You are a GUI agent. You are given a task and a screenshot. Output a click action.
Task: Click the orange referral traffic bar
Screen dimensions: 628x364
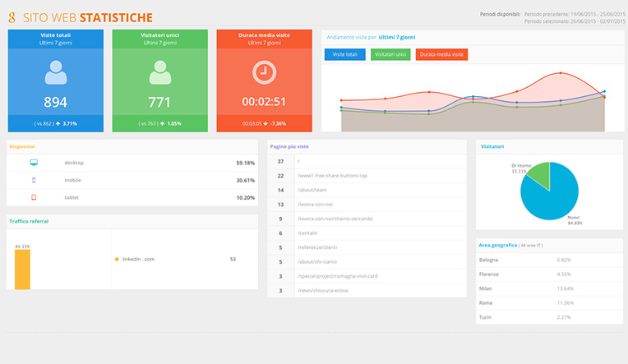(22, 270)
